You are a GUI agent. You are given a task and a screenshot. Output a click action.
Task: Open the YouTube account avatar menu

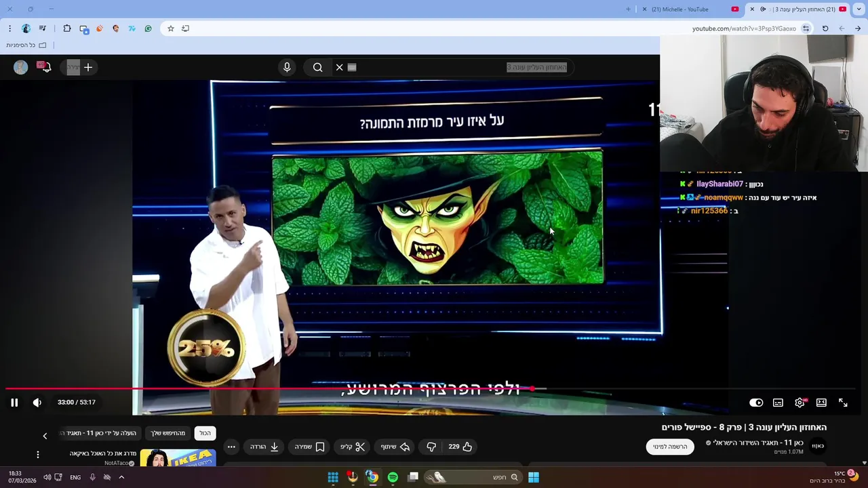tap(21, 67)
